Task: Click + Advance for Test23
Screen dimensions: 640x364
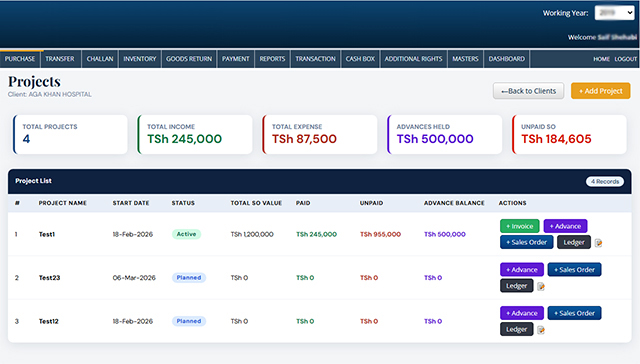Action: 522,269
